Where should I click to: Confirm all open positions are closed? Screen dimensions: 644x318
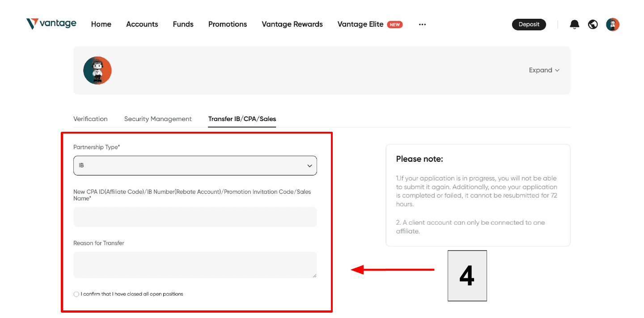click(76, 294)
